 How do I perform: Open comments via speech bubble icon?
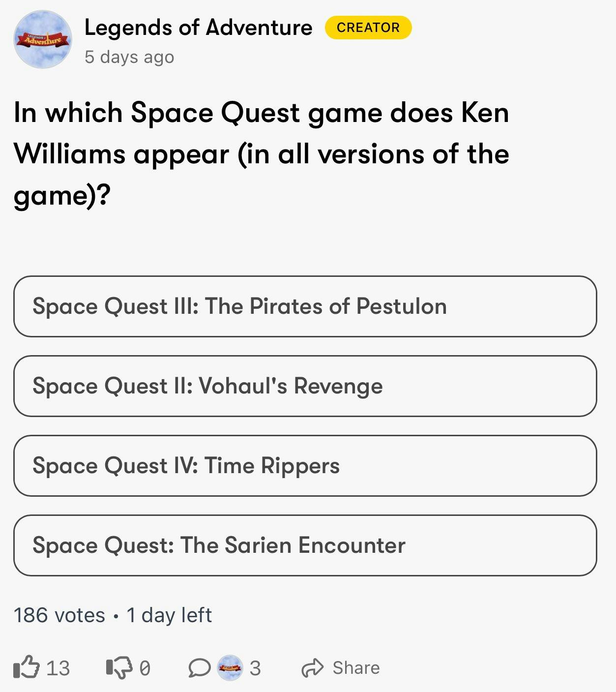point(199,668)
